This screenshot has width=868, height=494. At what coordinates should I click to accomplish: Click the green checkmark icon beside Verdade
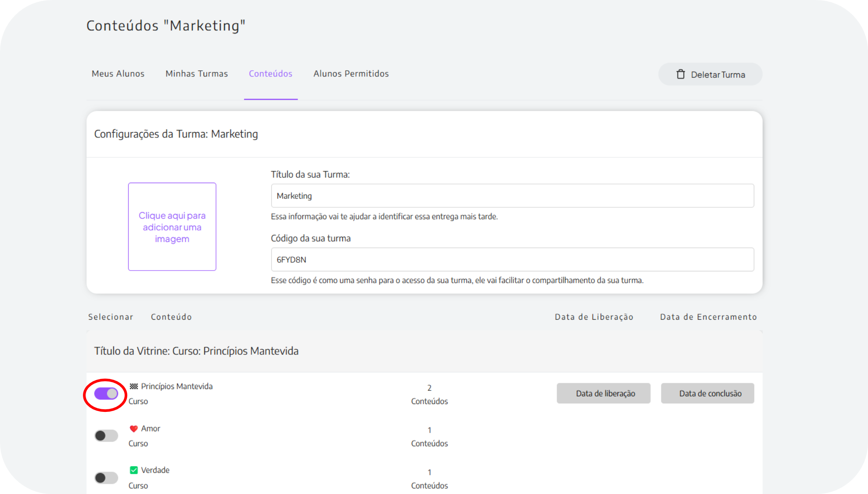point(134,470)
